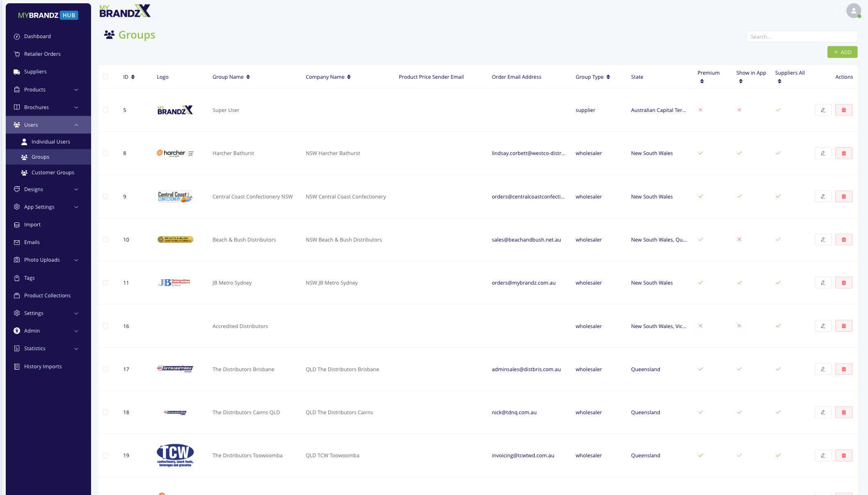Click the Import database icon

tap(17, 225)
